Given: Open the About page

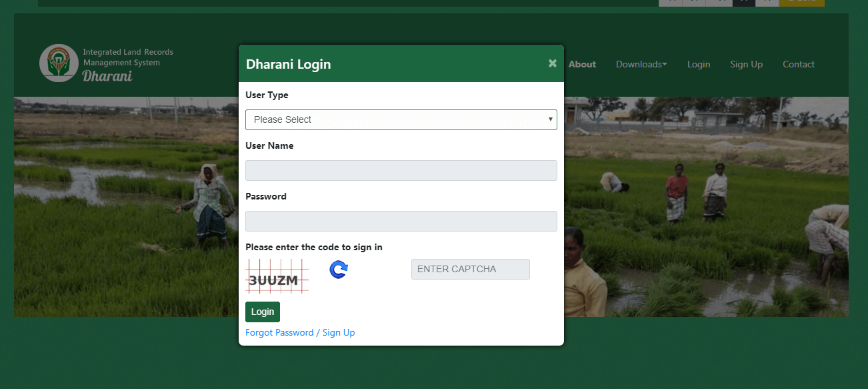Looking at the screenshot, I should point(582,64).
